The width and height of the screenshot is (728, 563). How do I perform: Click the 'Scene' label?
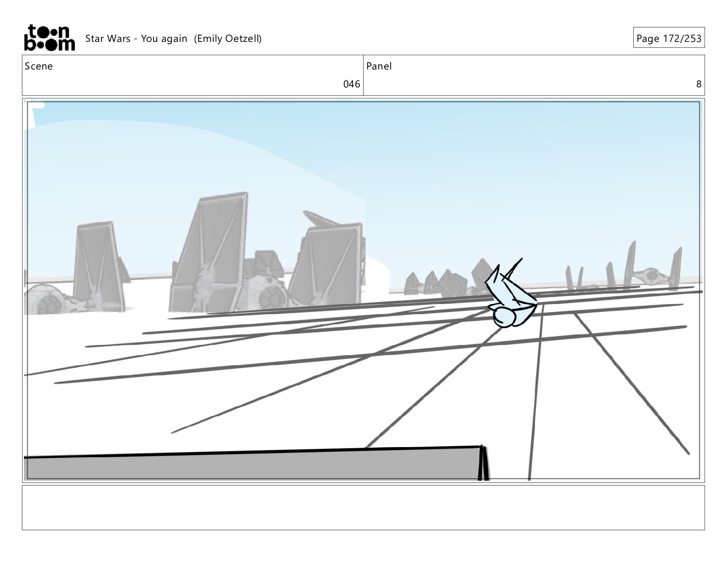pos(39,66)
